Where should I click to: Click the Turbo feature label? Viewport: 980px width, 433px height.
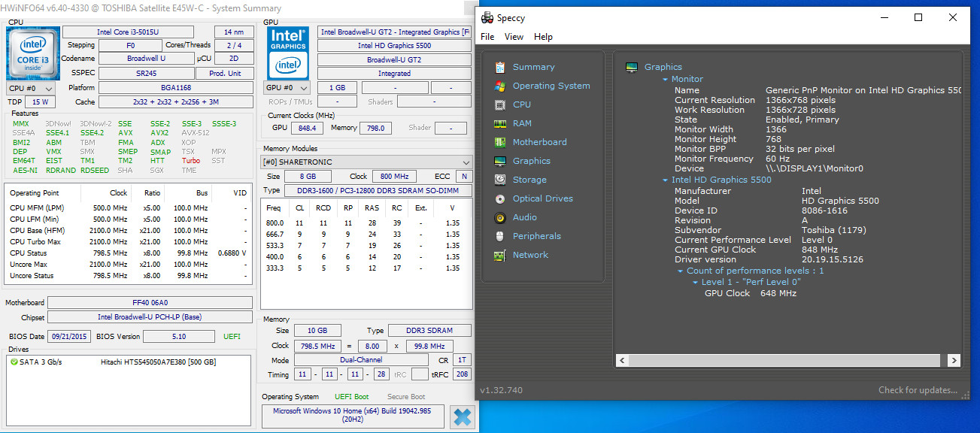191,161
